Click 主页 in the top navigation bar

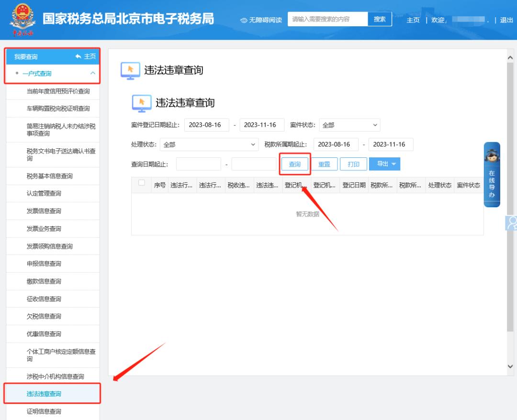(x=413, y=20)
